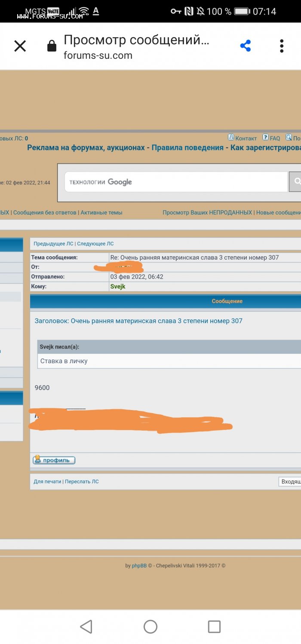Viewport: 301px width, 644px height.
Task: Open the Входящие folder dropdown
Action: tap(290, 482)
